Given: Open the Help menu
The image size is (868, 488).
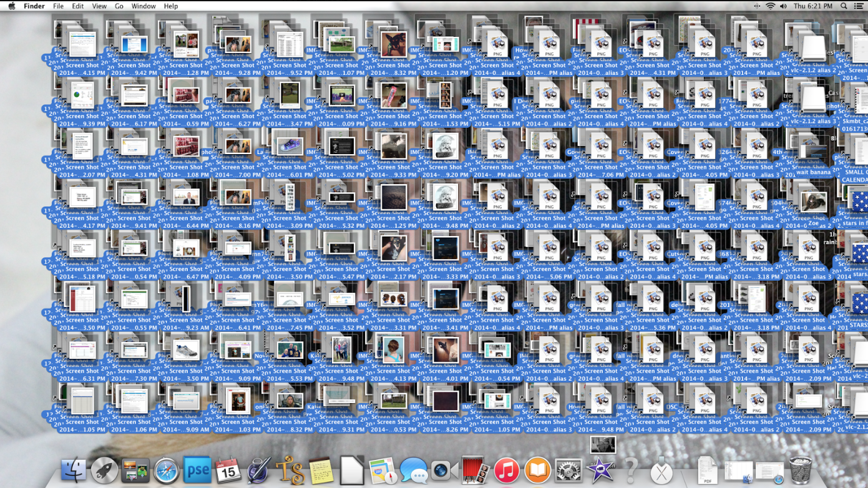Looking at the screenshot, I should click(x=171, y=6).
